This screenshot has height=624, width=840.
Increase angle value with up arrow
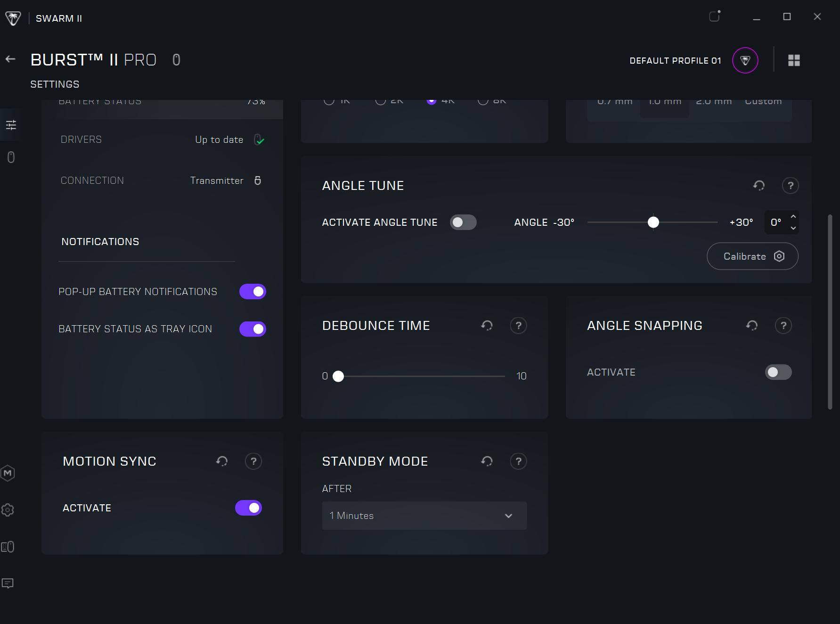point(793,217)
